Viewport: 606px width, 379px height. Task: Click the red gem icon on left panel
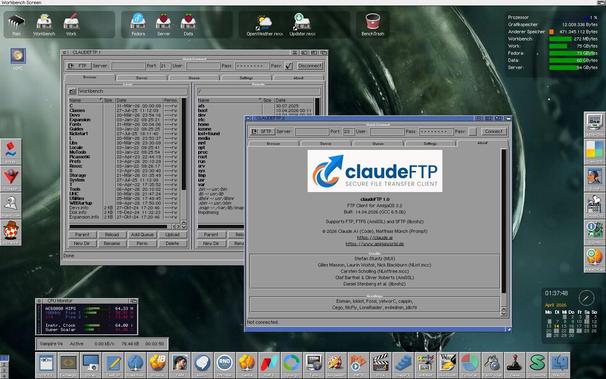point(11,178)
